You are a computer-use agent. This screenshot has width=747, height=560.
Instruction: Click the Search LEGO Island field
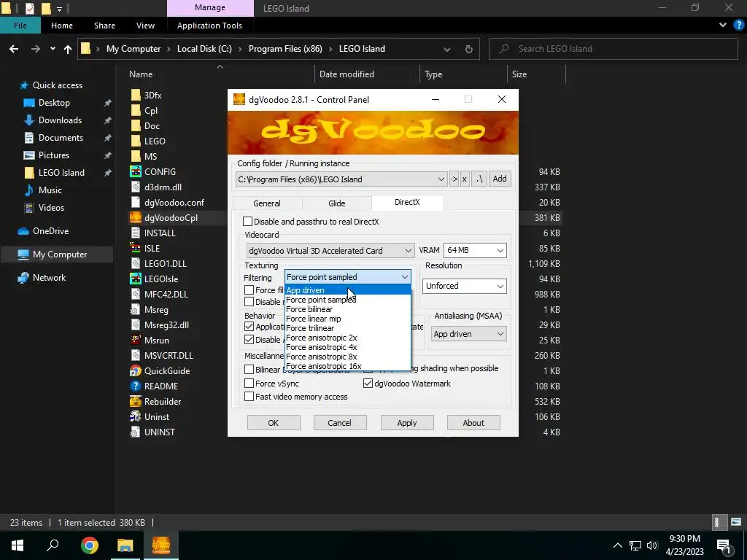click(x=613, y=49)
